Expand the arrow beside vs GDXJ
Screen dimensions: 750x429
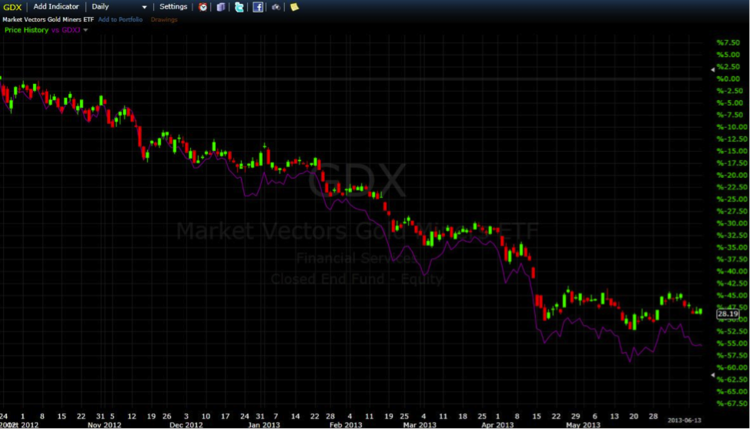86,30
